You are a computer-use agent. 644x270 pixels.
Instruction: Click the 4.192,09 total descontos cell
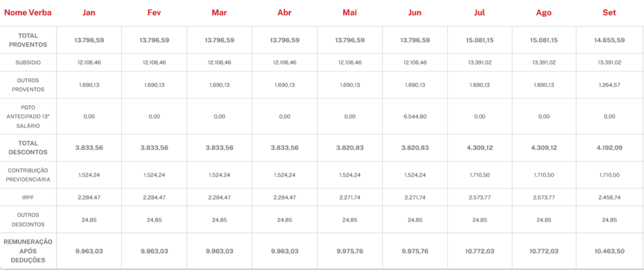pyautogui.click(x=609, y=148)
